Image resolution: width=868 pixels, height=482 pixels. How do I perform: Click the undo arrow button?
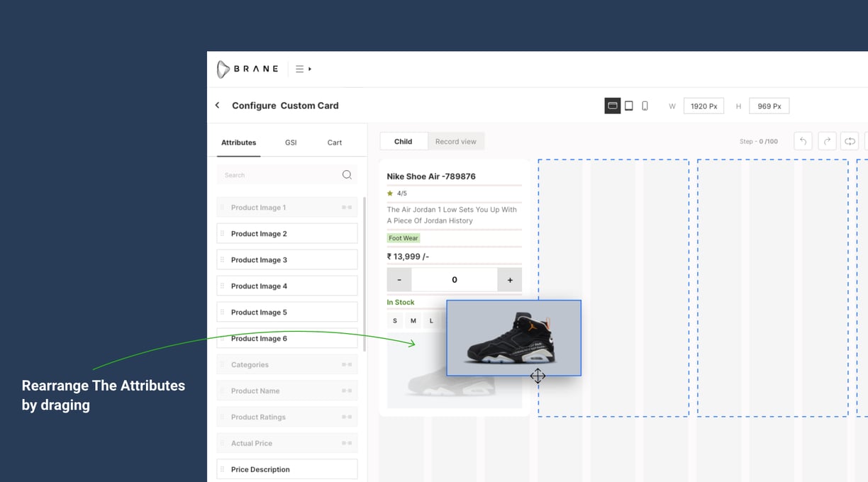(x=803, y=141)
